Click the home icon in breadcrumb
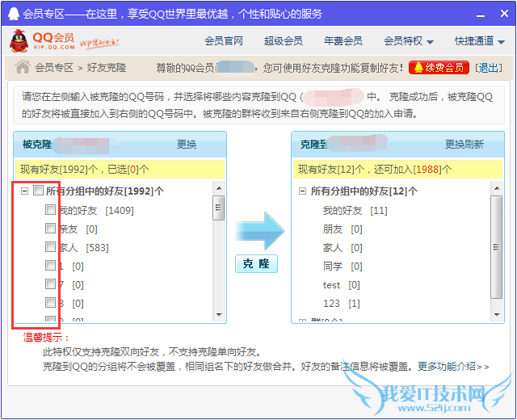Viewport: 517px width, 420px height. [23, 67]
